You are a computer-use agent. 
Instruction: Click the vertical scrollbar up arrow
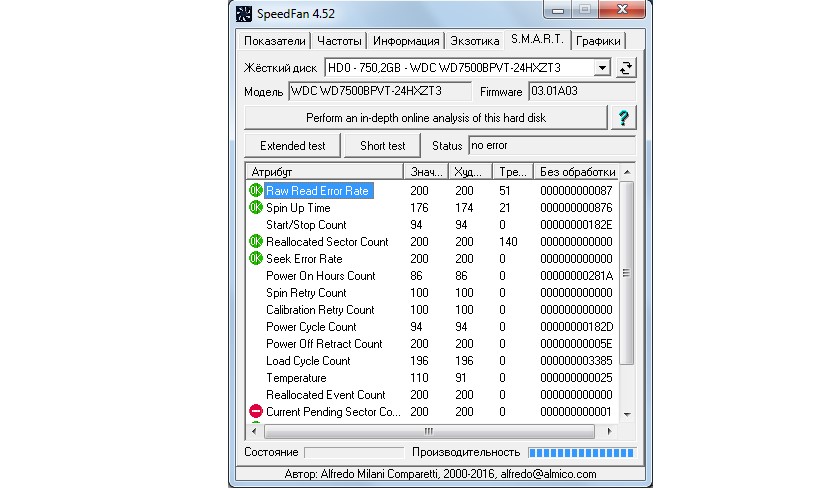(627, 172)
